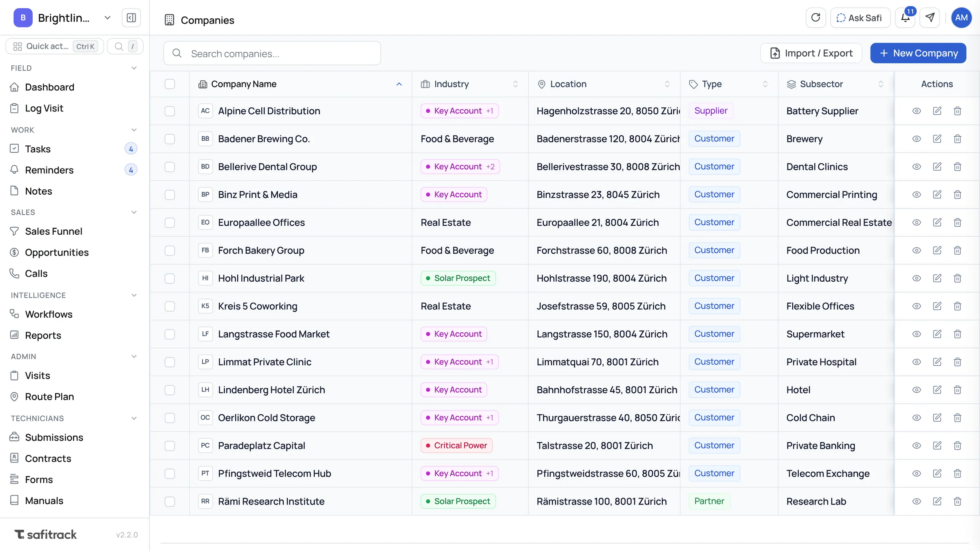View Forch Bakery Group details eye icon

tap(917, 250)
